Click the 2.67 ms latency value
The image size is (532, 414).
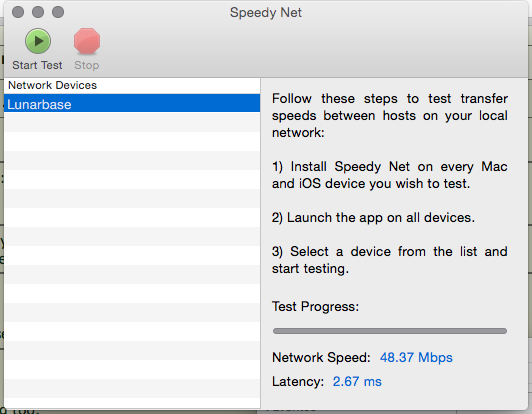357,381
